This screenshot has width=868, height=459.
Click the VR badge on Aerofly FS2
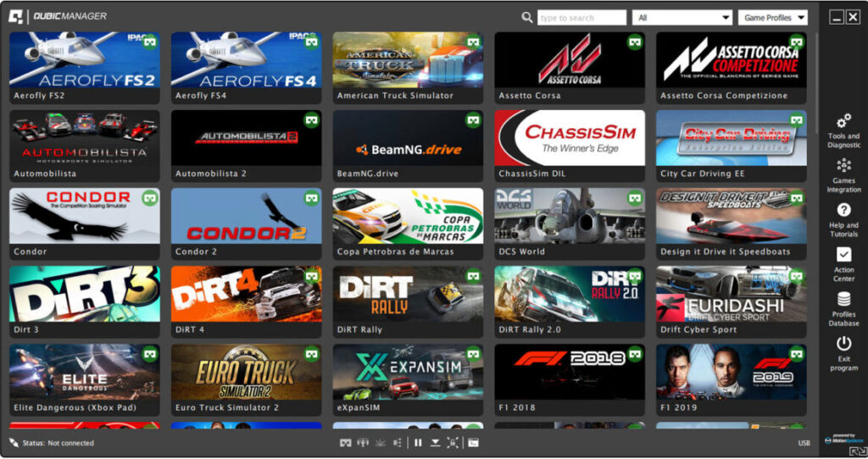click(x=149, y=42)
